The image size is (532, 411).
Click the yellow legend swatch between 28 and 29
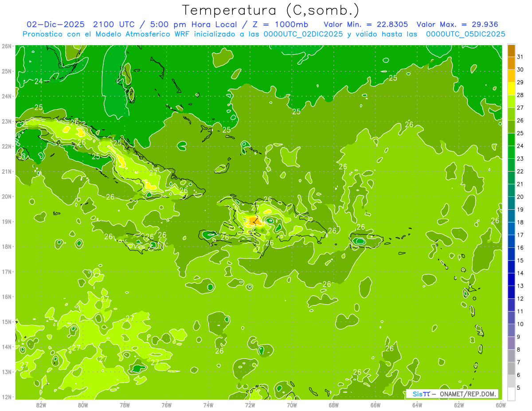tap(512, 89)
